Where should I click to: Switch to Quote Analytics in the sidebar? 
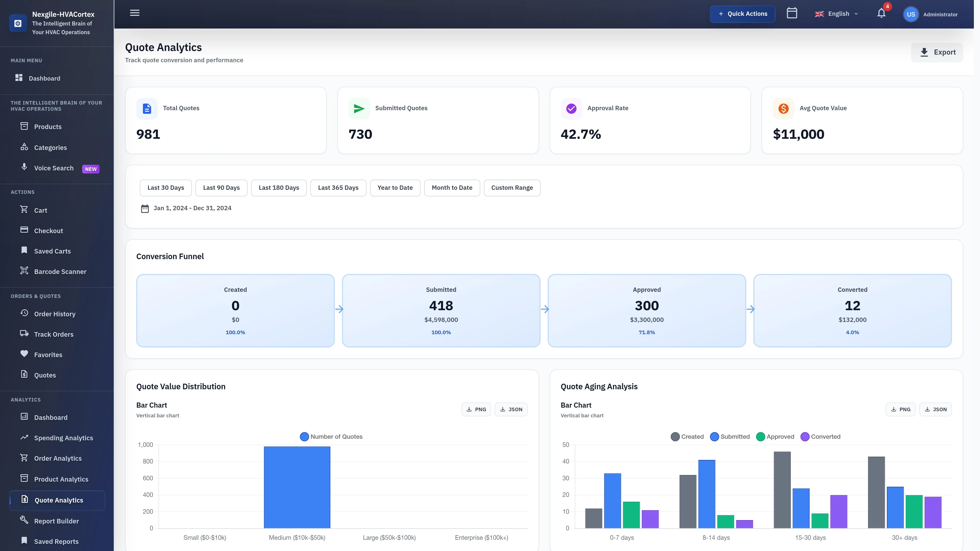58,500
